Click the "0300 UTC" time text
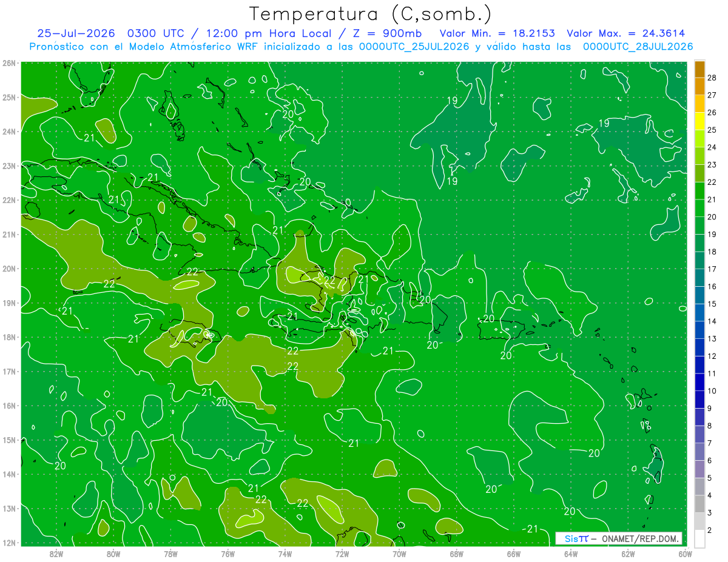728x562 pixels. 155,33
